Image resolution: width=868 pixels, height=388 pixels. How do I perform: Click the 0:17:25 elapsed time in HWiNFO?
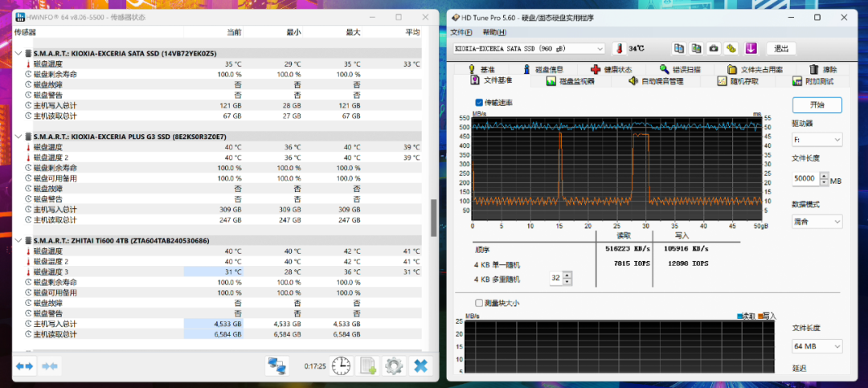314,366
